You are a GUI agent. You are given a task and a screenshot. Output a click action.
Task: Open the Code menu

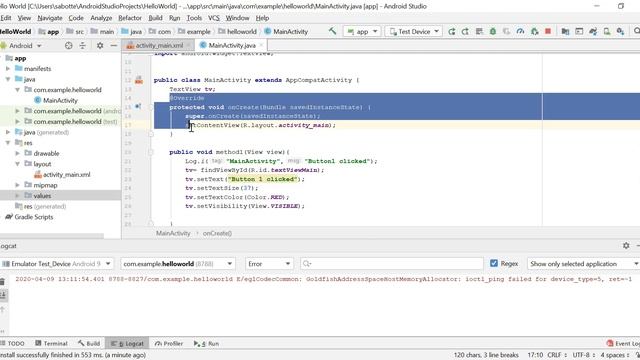tap(76, 18)
